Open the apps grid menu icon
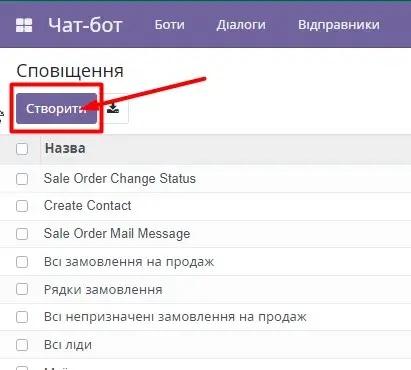Image resolution: width=411 pixels, height=370 pixels. 24,25
